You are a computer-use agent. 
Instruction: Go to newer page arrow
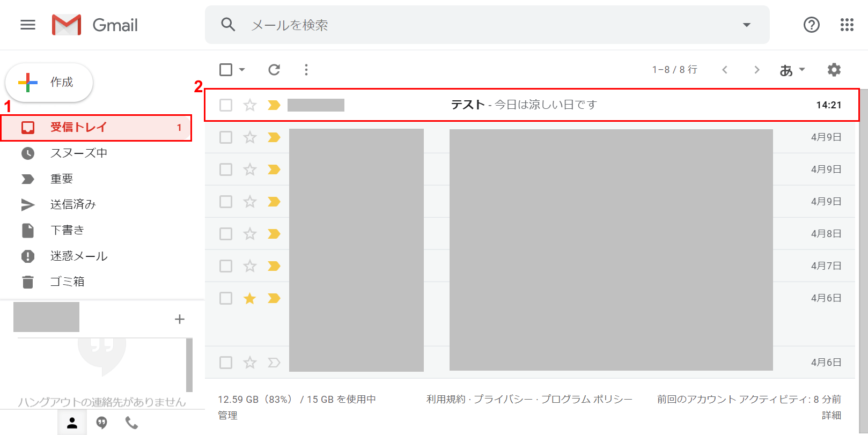(x=725, y=70)
